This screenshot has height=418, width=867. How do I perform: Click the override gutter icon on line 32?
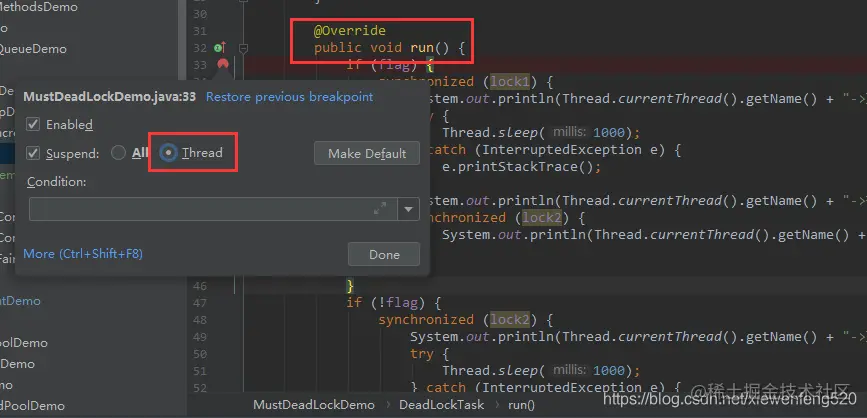click(x=220, y=48)
